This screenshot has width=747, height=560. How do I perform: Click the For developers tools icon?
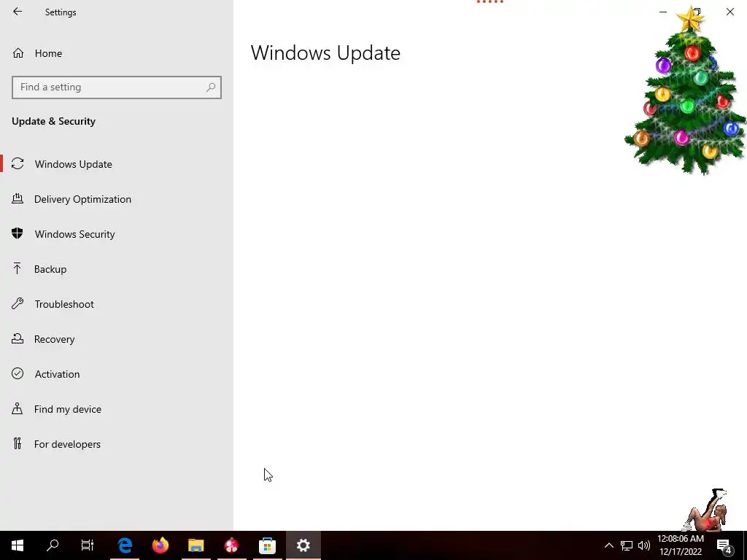pyautogui.click(x=18, y=443)
